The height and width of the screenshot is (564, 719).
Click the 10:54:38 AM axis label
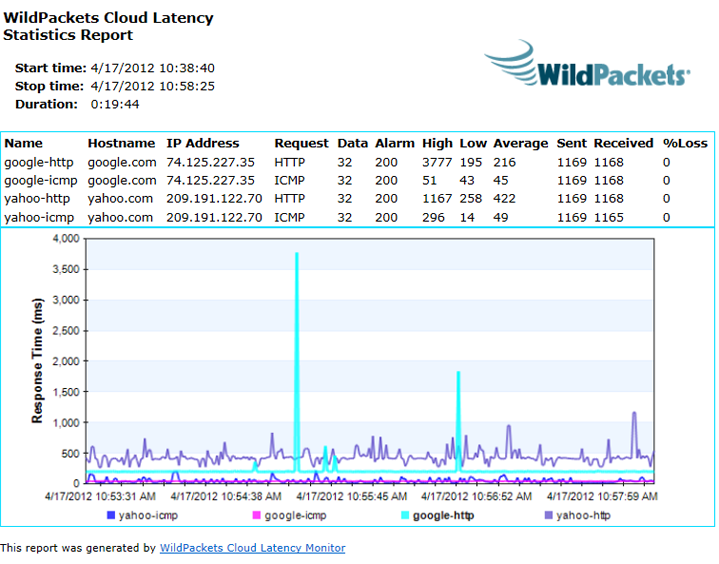[226, 496]
